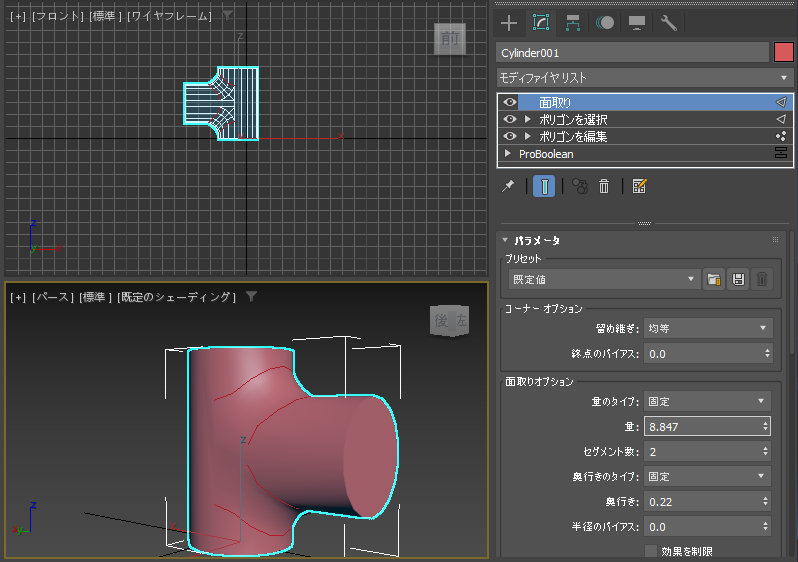Click the delete preset trash icon
This screenshot has height=562, width=798.
(x=762, y=279)
